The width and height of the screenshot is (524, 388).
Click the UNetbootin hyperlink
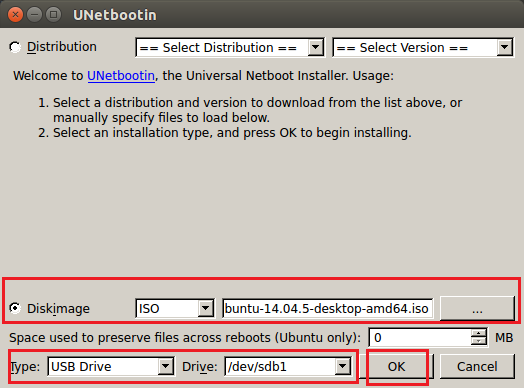coord(121,76)
